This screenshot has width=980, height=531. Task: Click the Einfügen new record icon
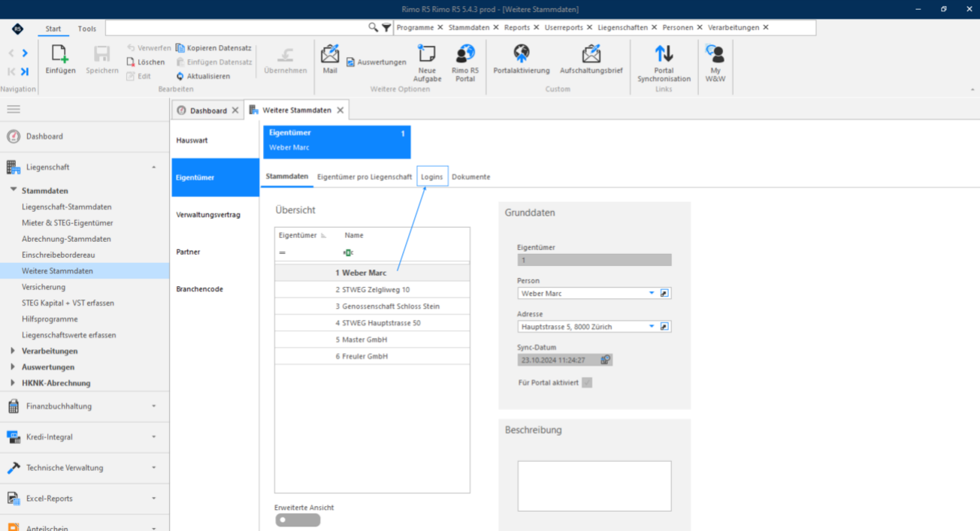pos(60,54)
